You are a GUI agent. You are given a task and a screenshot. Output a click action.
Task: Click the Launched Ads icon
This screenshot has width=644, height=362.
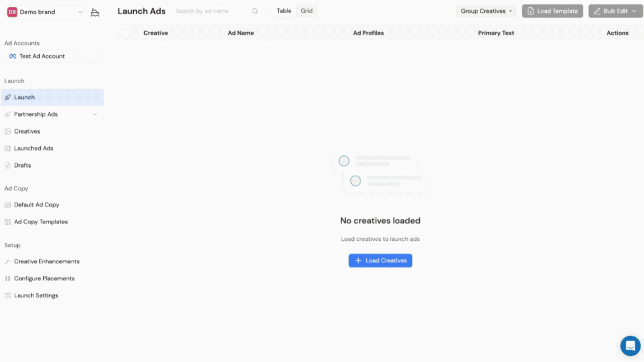(x=7, y=148)
